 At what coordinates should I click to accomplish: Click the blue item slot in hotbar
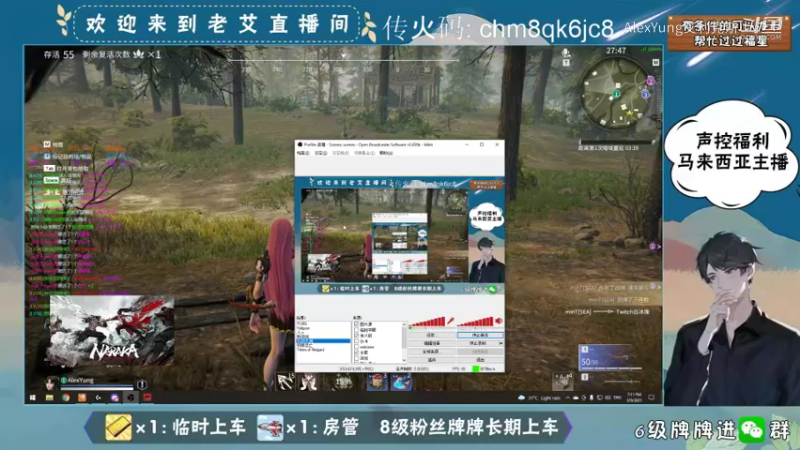coord(401,381)
